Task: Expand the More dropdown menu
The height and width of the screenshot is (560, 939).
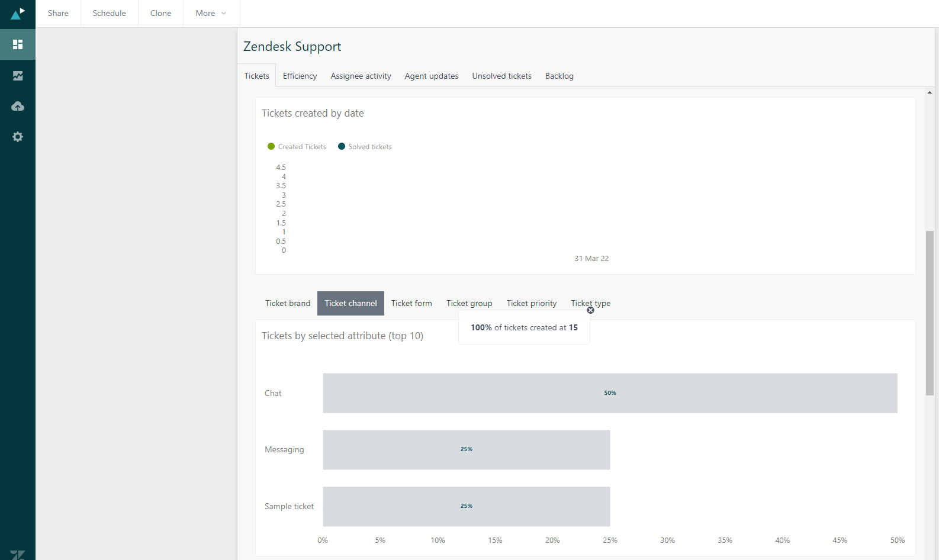Action: point(211,13)
